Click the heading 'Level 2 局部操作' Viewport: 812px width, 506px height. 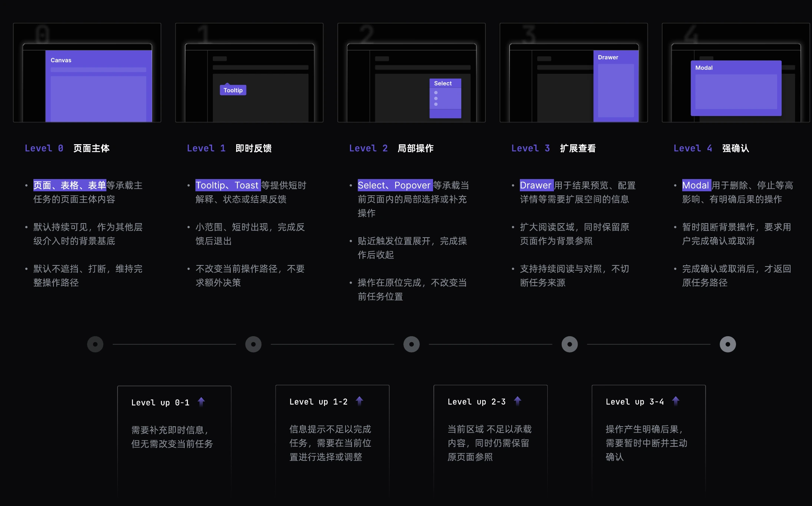[391, 148]
